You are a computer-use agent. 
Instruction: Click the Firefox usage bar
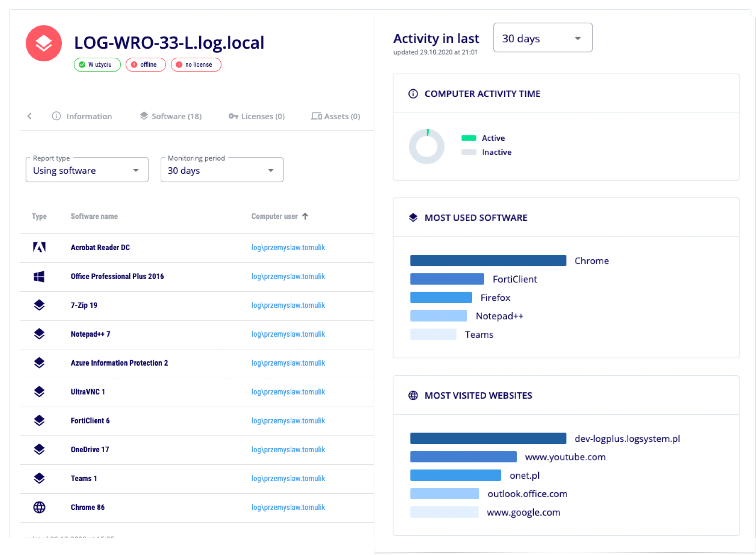441,298
